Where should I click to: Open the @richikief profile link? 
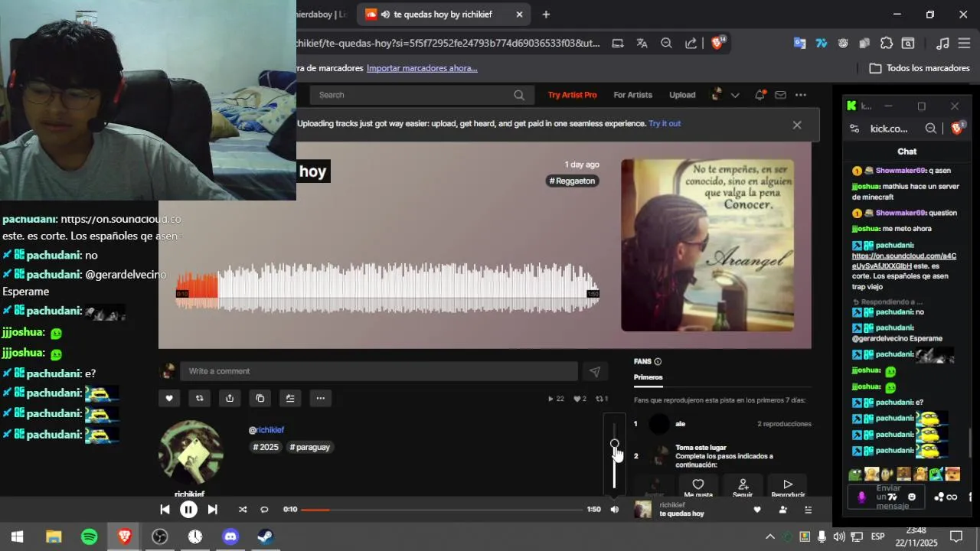(x=266, y=430)
